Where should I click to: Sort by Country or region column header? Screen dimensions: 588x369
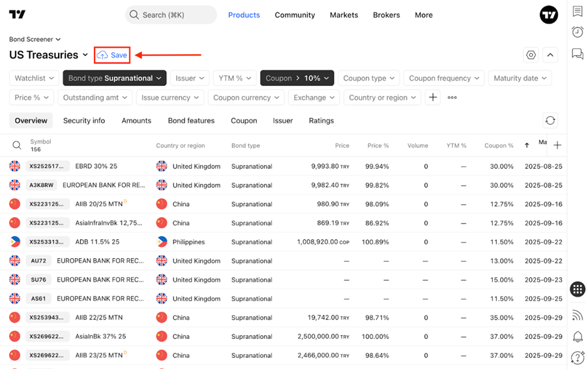coord(181,145)
